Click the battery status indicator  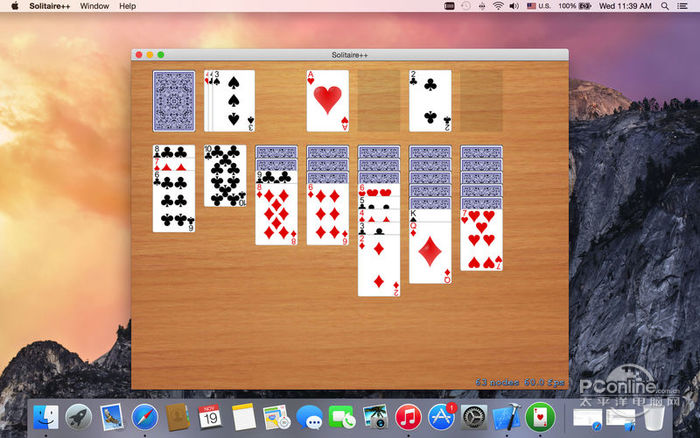[575, 6]
